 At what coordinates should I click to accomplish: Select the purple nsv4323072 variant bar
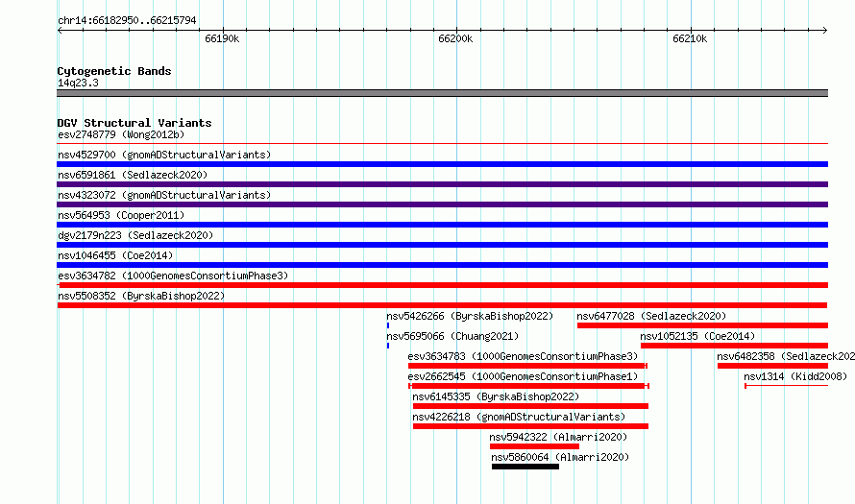pyautogui.click(x=442, y=204)
